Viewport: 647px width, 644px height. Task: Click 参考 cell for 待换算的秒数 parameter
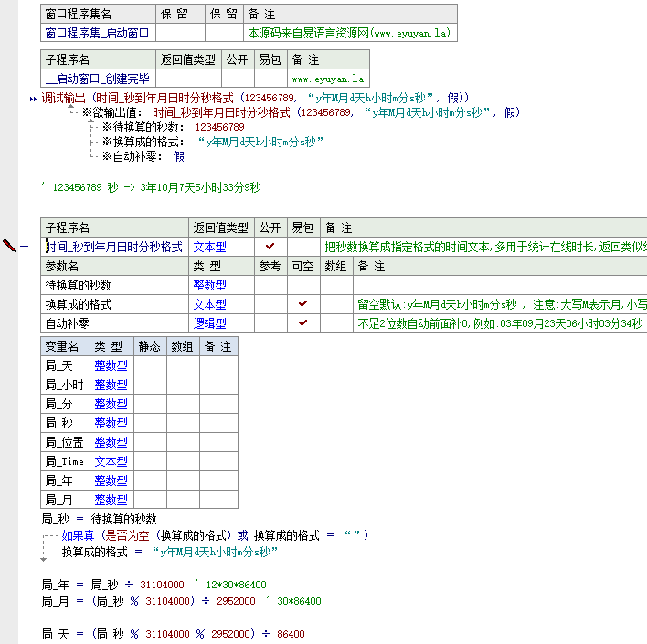270,285
